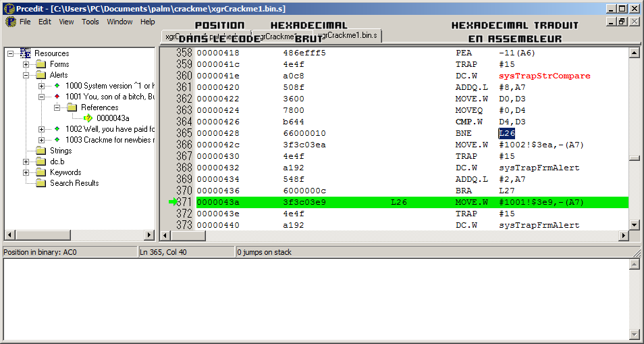Click code pane horizontal scroll left arrow
Image resolution: width=644 pixels, height=344 pixels.
(165, 235)
